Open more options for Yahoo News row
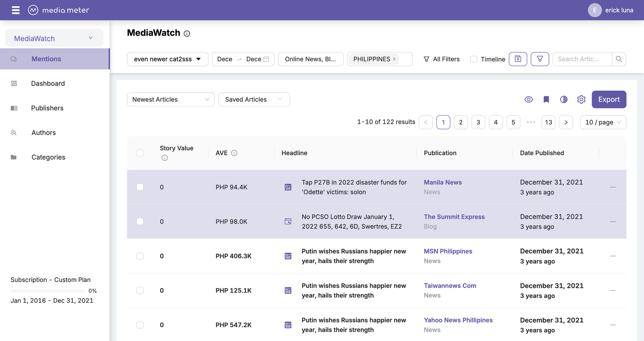Screen dimensions: 644x341 coord(613,325)
